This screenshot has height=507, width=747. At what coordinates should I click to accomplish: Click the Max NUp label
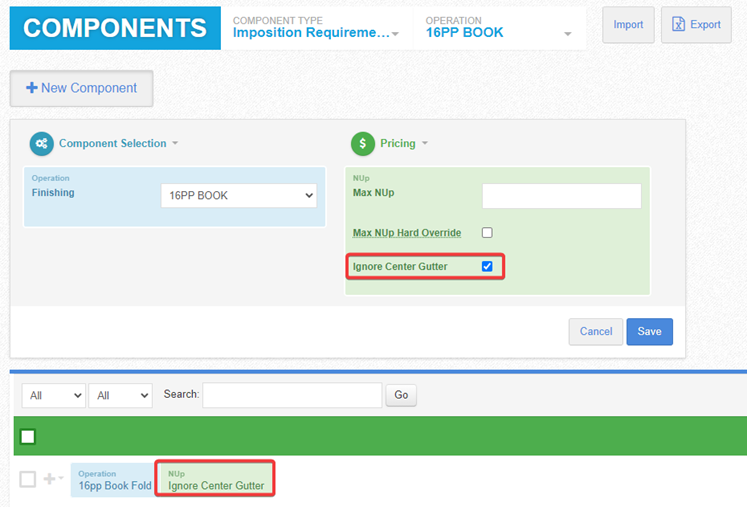pos(374,193)
